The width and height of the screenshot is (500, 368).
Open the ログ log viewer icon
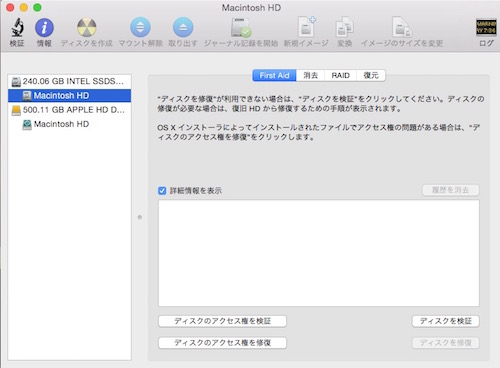click(486, 27)
